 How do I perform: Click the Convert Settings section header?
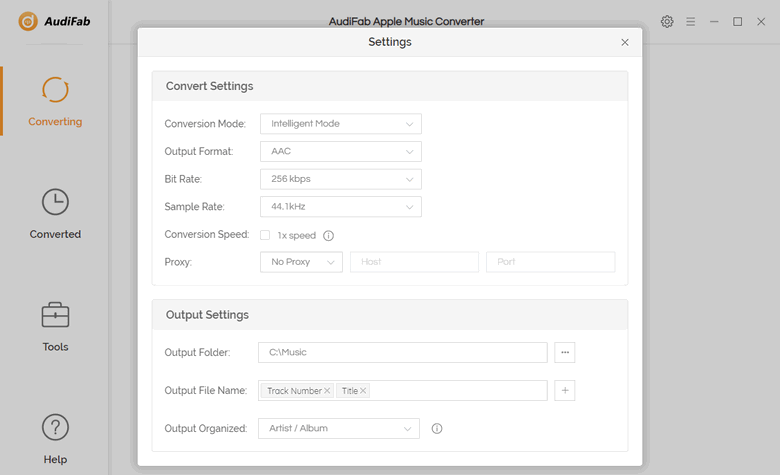point(390,86)
